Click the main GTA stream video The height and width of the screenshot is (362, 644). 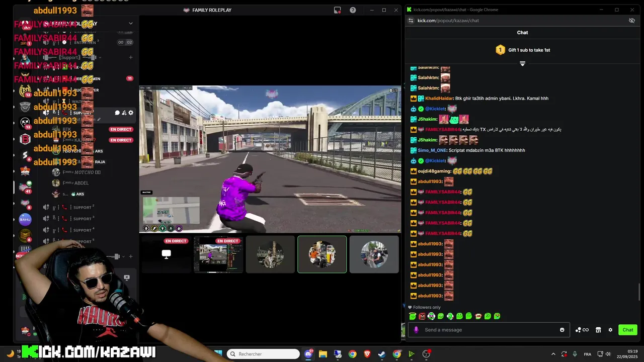pos(270,159)
